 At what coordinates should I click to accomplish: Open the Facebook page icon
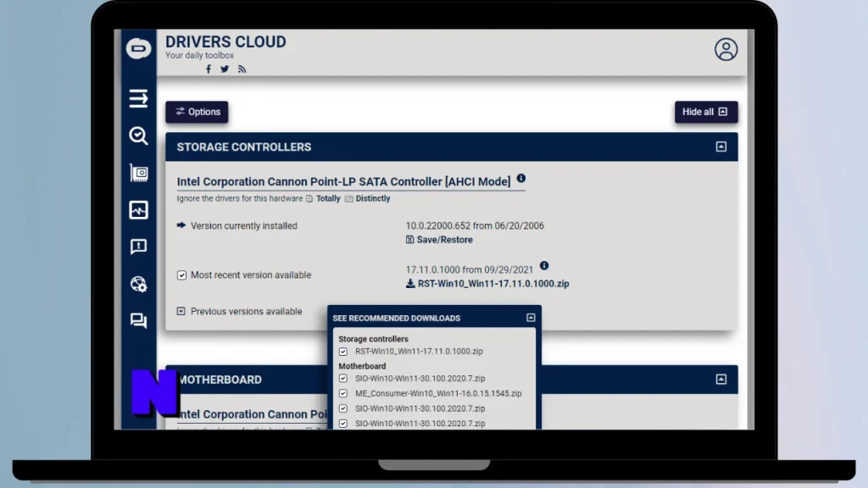209,69
